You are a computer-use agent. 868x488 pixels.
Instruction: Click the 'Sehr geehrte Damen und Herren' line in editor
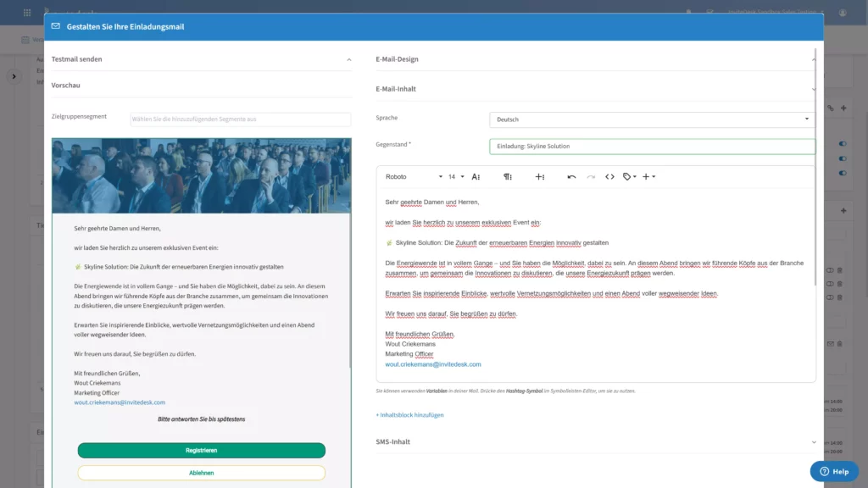click(x=431, y=202)
